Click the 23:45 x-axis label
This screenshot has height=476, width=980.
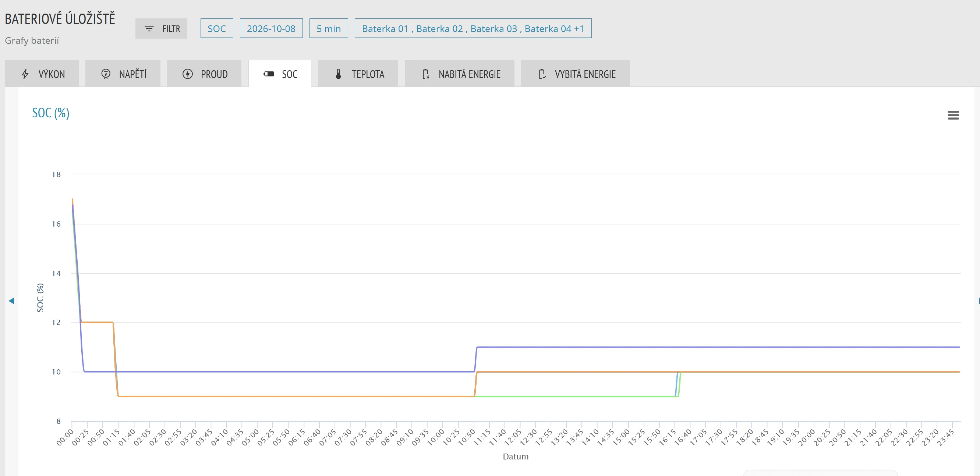coord(945,437)
